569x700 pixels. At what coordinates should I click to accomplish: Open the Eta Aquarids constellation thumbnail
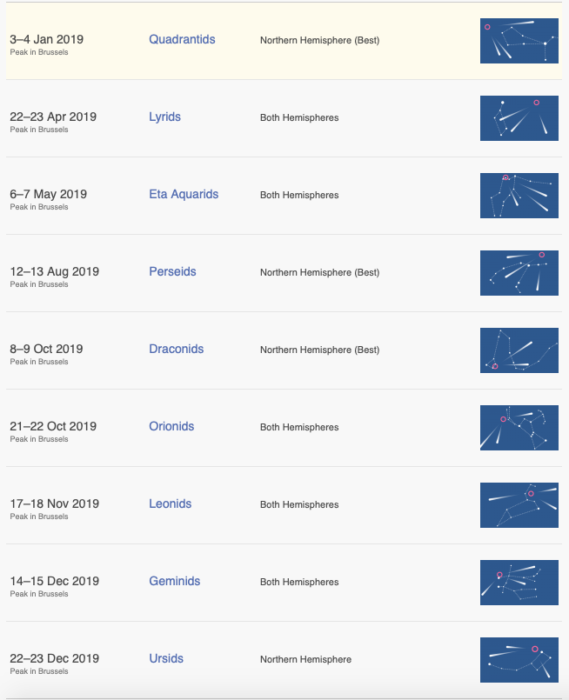(x=519, y=196)
